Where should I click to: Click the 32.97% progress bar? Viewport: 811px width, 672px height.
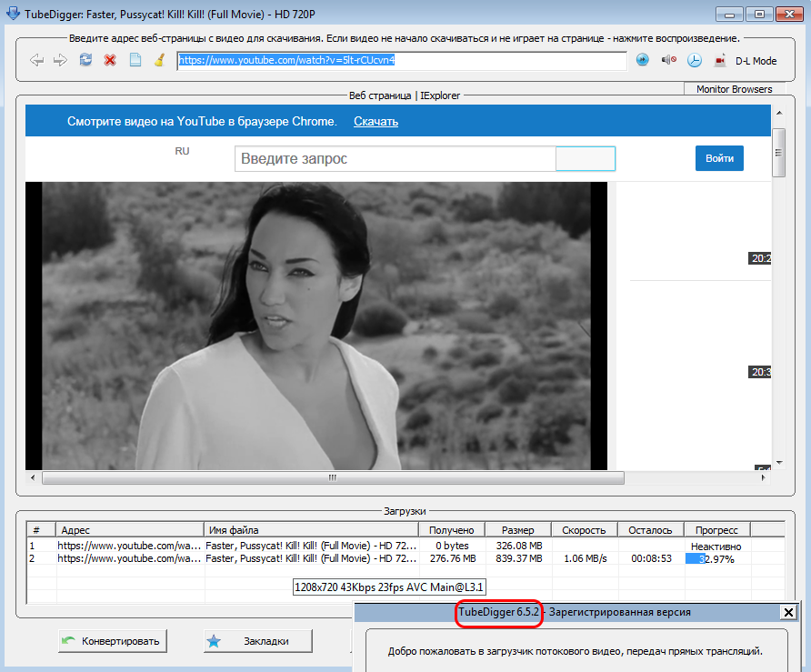[716, 558]
